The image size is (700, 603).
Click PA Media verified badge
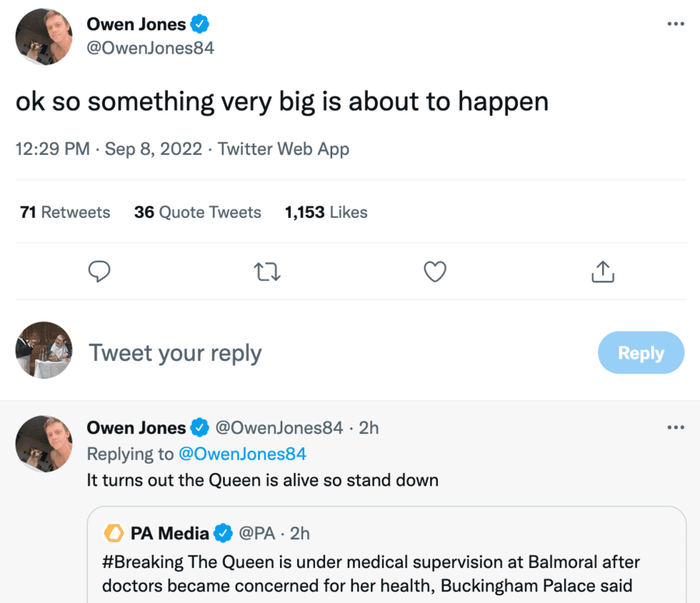(x=223, y=533)
